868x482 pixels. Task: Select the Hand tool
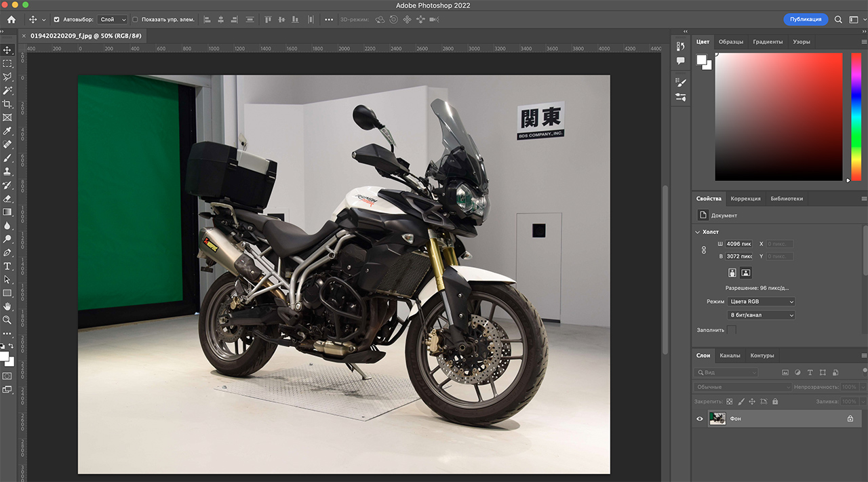pyautogui.click(x=7, y=306)
